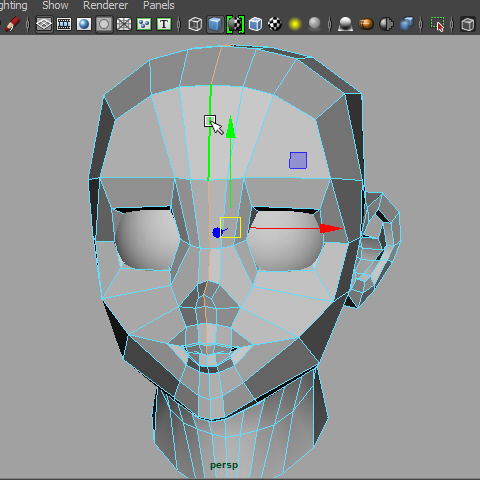The height and width of the screenshot is (480, 480).
Task: Turn on textured checkered sphere icon
Action: pos(275,24)
